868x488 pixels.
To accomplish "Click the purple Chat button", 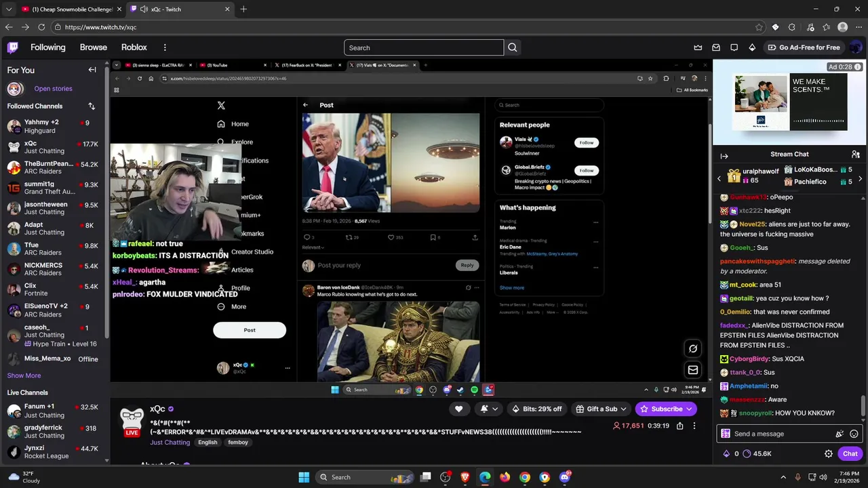I will pos(850,453).
